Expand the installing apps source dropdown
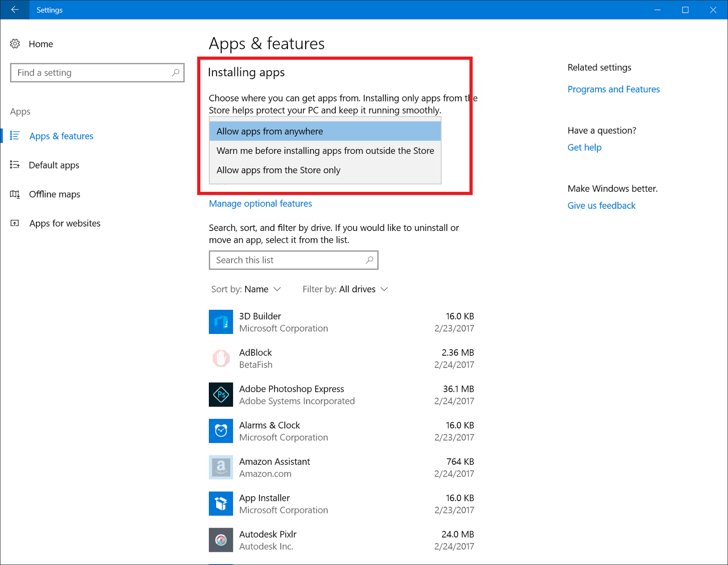 coord(324,131)
